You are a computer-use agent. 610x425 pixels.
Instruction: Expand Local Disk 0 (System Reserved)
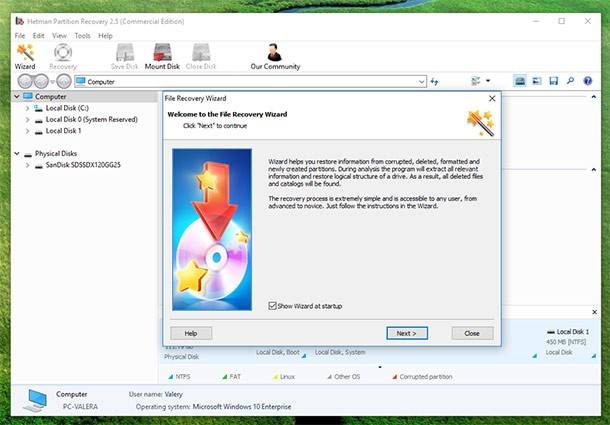[27, 119]
